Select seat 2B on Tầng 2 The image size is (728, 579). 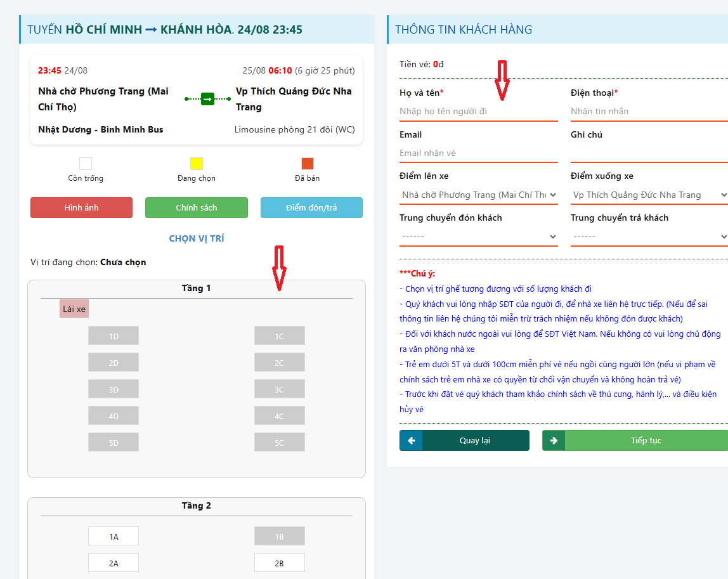coord(279,563)
